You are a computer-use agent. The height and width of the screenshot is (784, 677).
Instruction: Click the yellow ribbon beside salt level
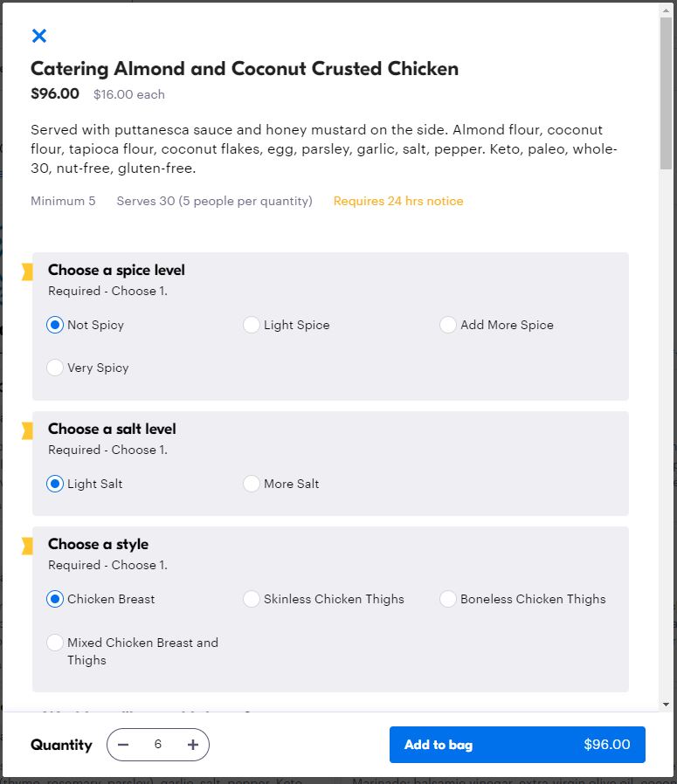[27, 430]
